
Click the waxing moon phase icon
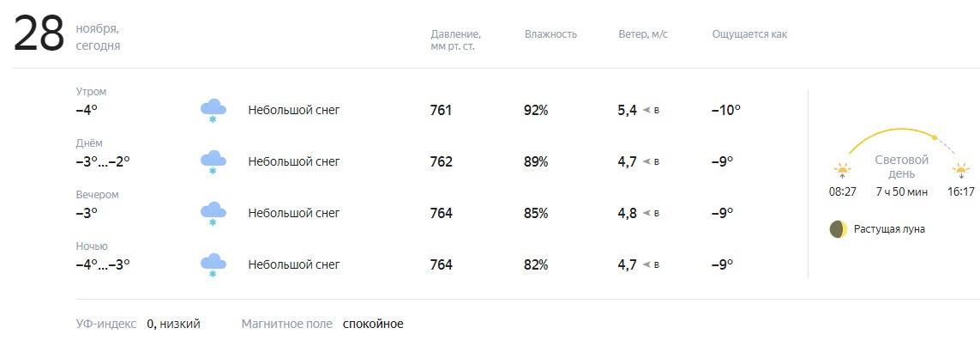tap(839, 229)
